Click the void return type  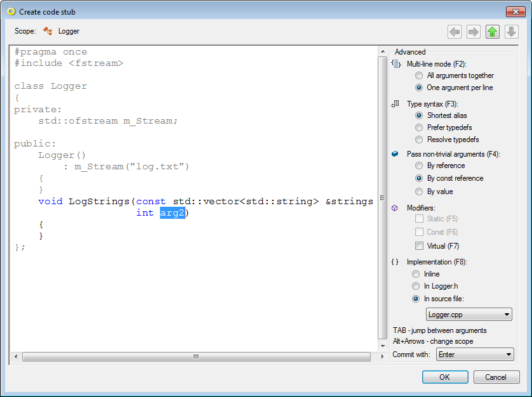click(51, 201)
